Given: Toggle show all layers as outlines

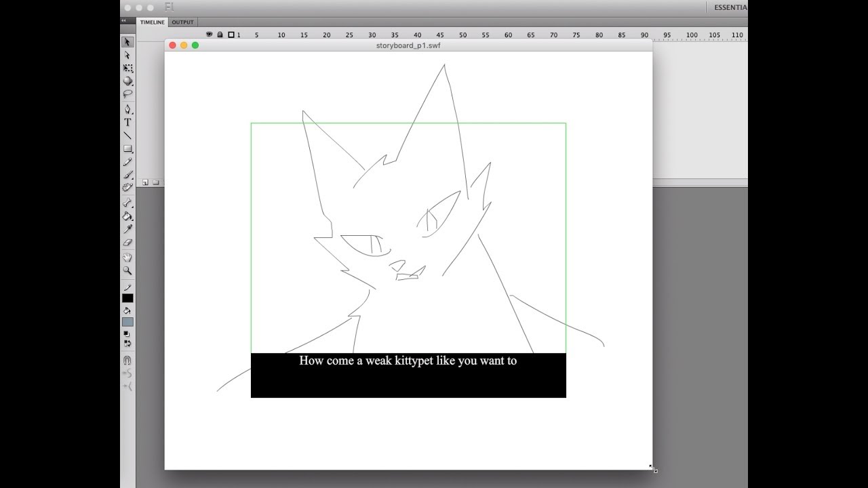Looking at the screenshot, I should pos(231,35).
